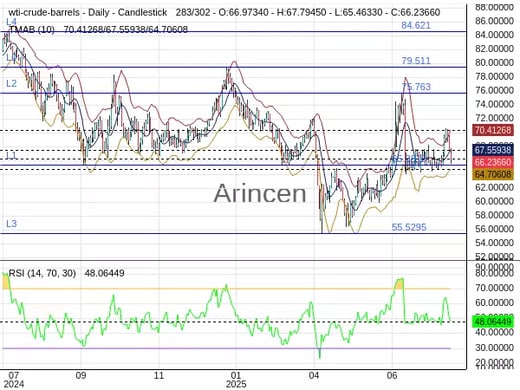This screenshot has width=520, height=390.
Task: Click the 74.00000 price axis tick
Action: click(x=494, y=104)
